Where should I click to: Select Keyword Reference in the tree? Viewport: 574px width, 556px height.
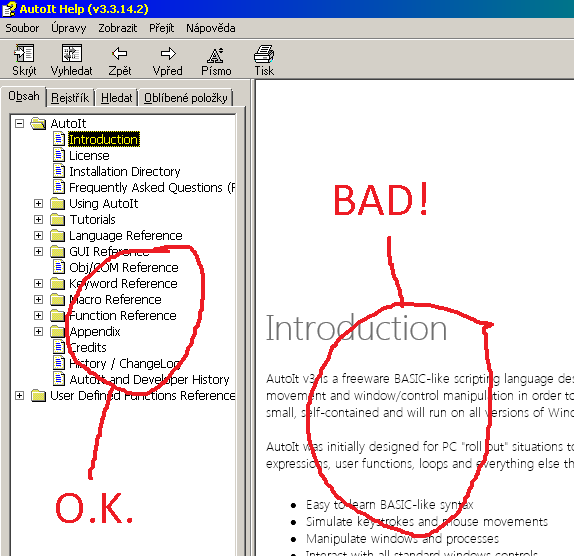pyautogui.click(x=123, y=284)
